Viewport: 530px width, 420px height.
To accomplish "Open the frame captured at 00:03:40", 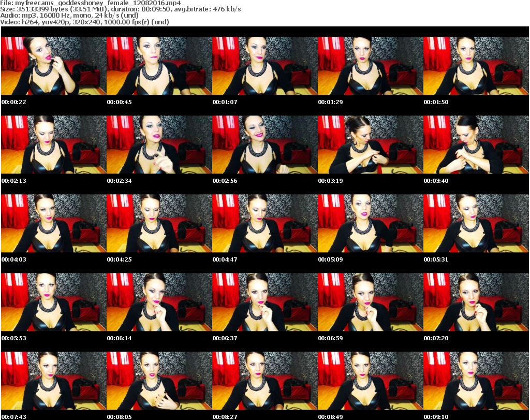I will coord(476,144).
